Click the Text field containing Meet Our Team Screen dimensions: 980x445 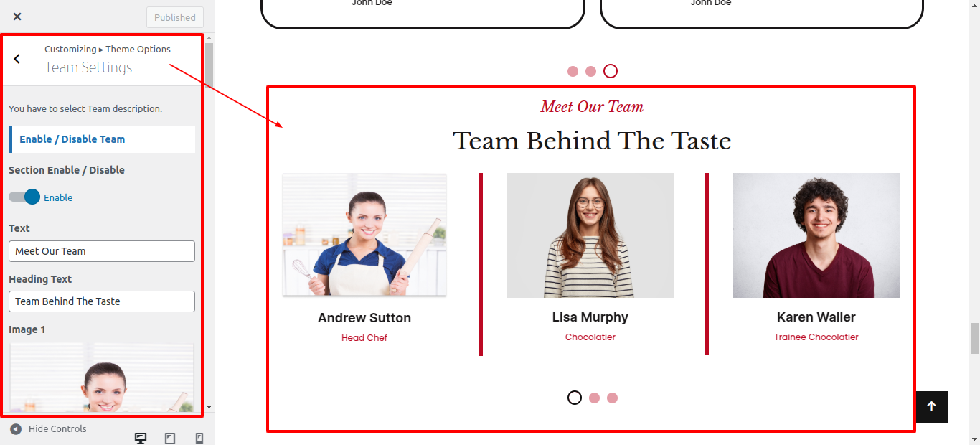pyautogui.click(x=102, y=251)
